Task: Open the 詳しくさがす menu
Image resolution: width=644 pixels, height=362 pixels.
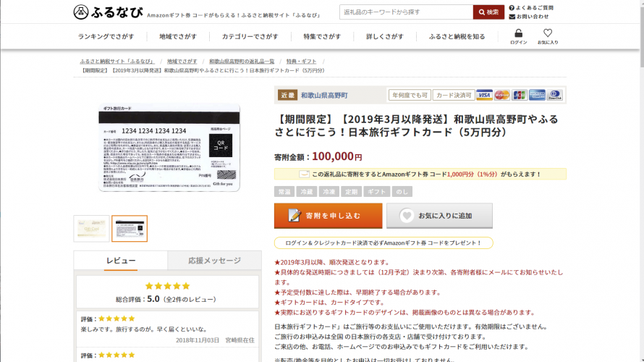Action: [385, 37]
